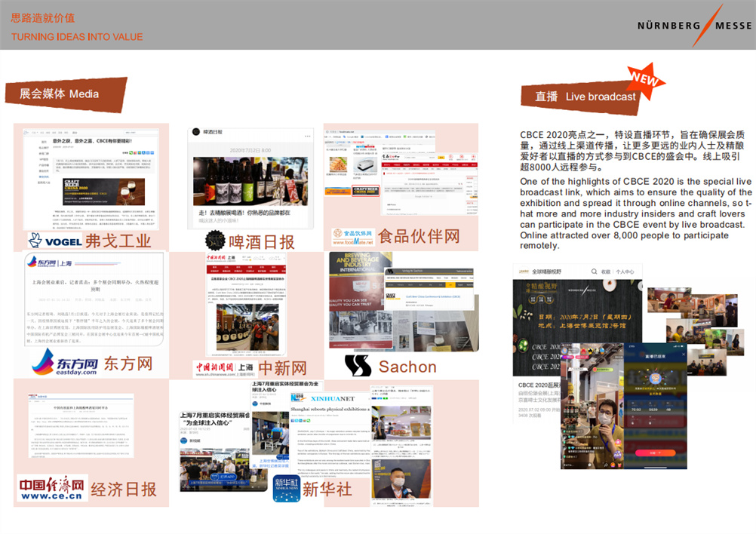Click the 新华社 blue app icon
This screenshot has width=756, height=534.
pyautogui.click(x=287, y=488)
